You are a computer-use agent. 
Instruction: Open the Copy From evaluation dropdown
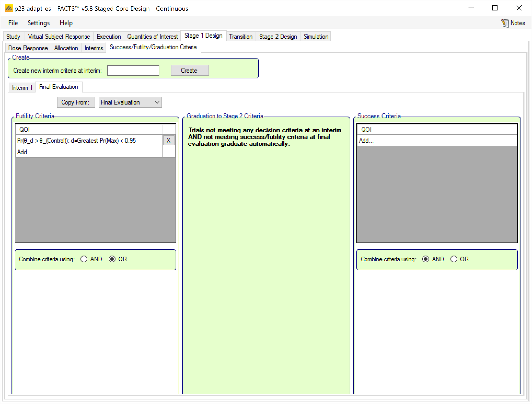(x=130, y=102)
